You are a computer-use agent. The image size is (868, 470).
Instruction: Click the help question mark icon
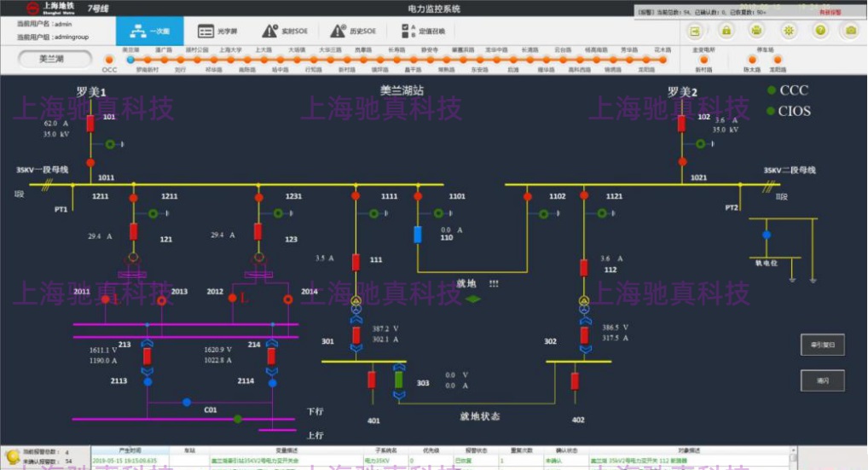(x=820, y=31)
